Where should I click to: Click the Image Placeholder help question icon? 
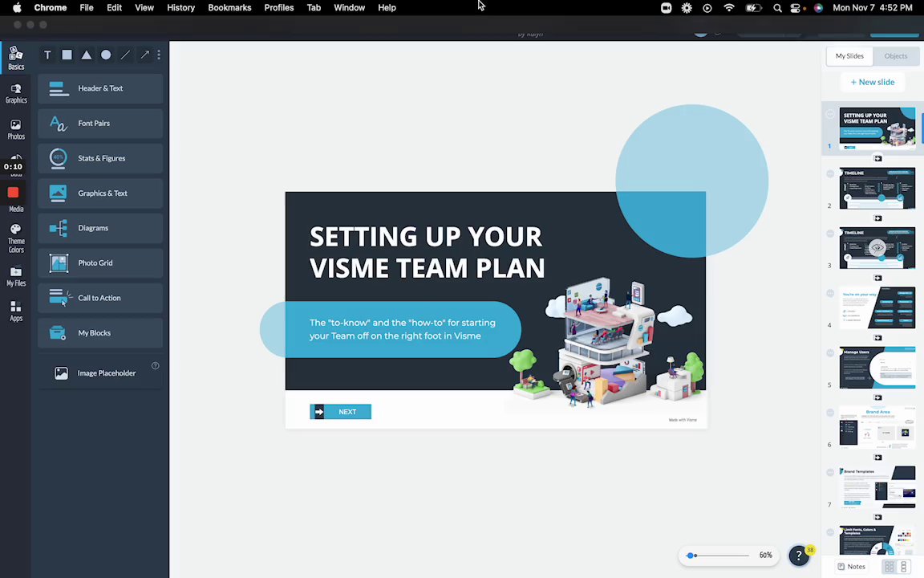156,366
